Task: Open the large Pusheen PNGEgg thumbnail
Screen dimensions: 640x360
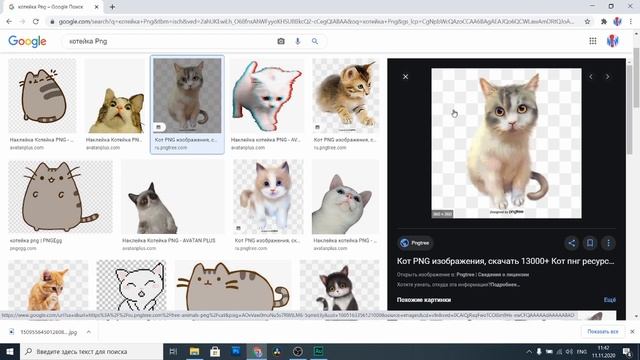Action: click(60, 196)
